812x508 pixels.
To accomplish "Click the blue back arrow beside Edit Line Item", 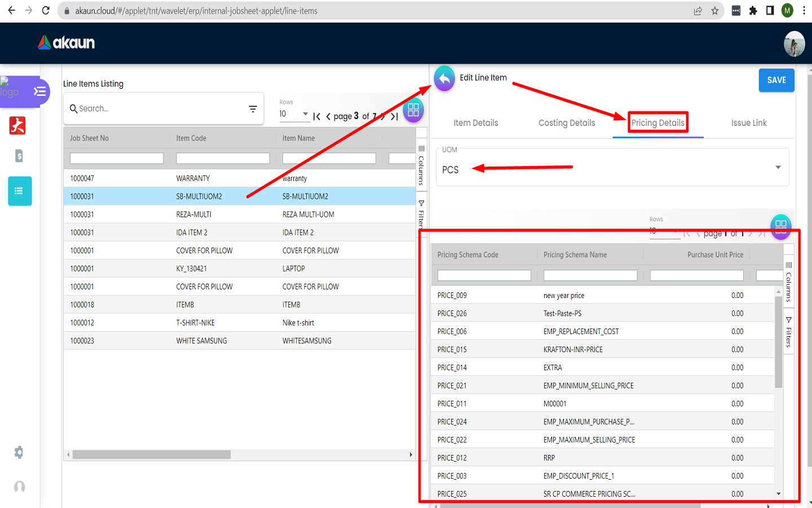I will click(x=444, y=79).
